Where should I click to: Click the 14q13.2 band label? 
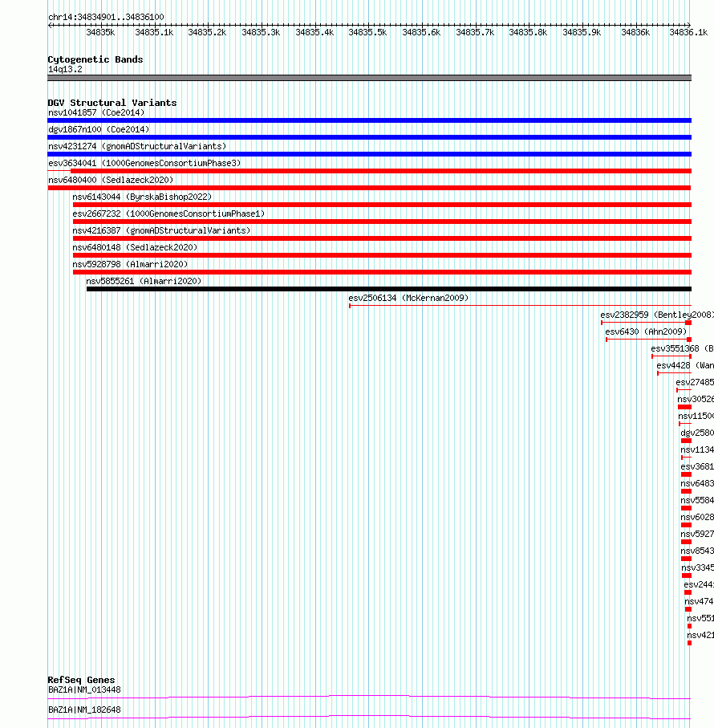click(65, 70)
